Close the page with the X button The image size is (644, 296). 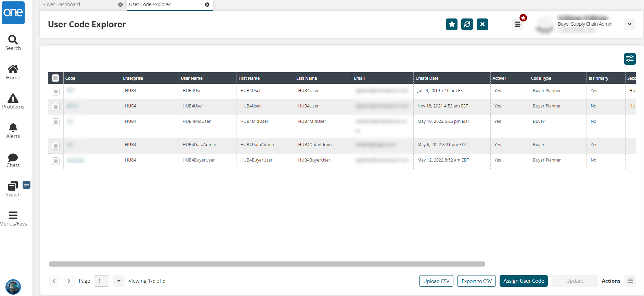pyautogui.click(x=482, y=24)
